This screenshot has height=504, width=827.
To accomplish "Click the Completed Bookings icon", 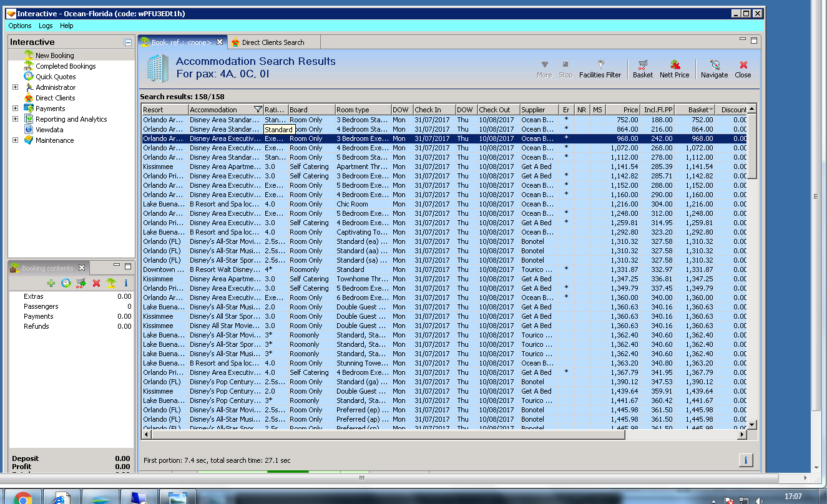I will coord(28,65).
